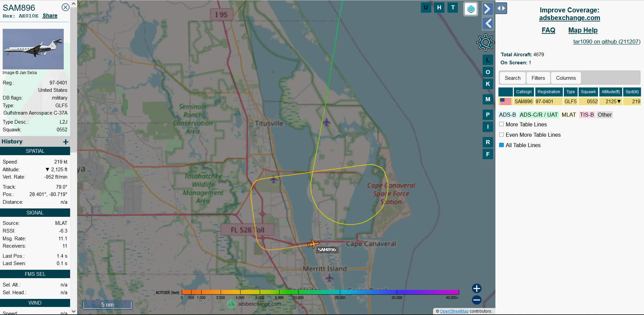Open the Map Help link
Image resolution: width=644 pixels, height=315 pixels.
pos(583,30)
